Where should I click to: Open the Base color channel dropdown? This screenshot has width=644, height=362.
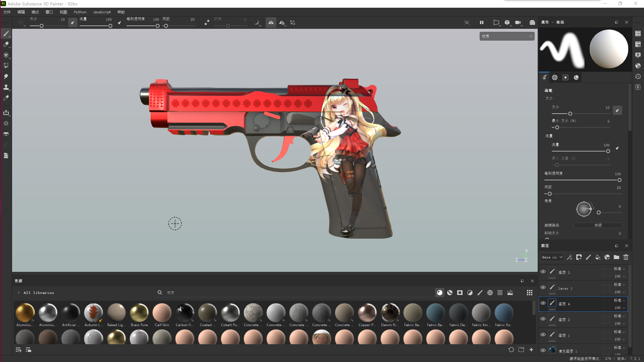pyautogui.click(x=552, y=257)
